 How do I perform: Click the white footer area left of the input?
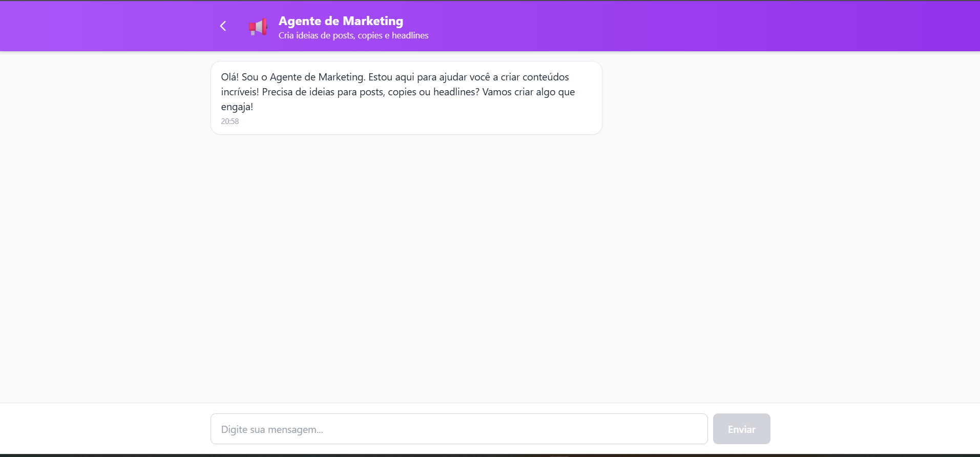tap(102, 429)
